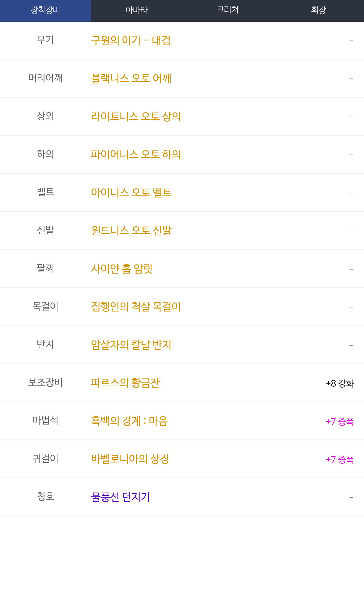This screenshot has width=364, height=600.
Task: Open weapon item 구원의 이기 - 대검
Action: click(x=131, y=40)
